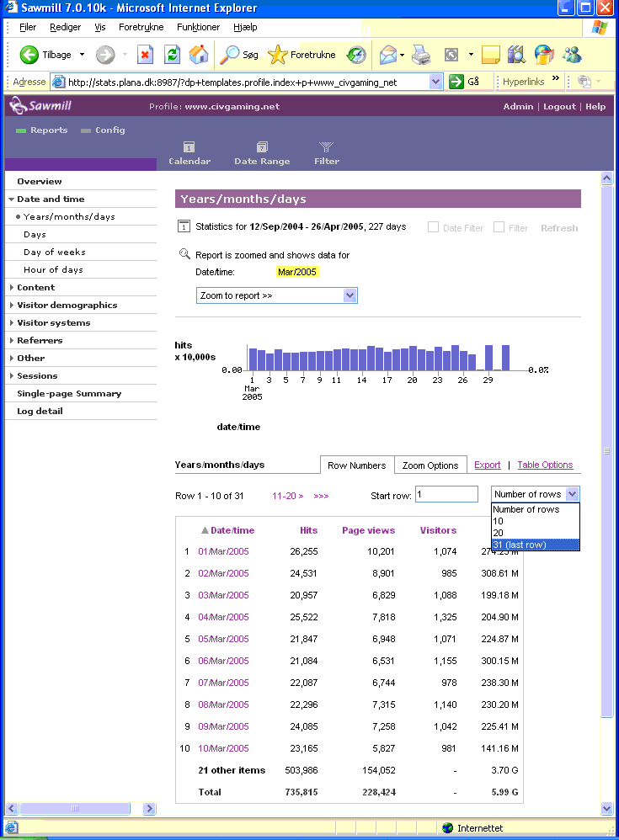619x840 pixels.
Task: Expand the Visitor demographics tree section
Action: (x=12, y=306)
